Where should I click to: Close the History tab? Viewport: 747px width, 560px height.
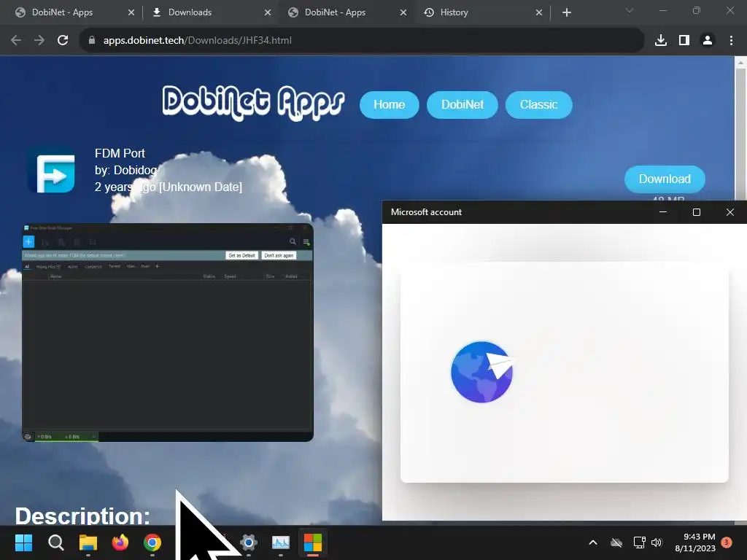(539, 12)
